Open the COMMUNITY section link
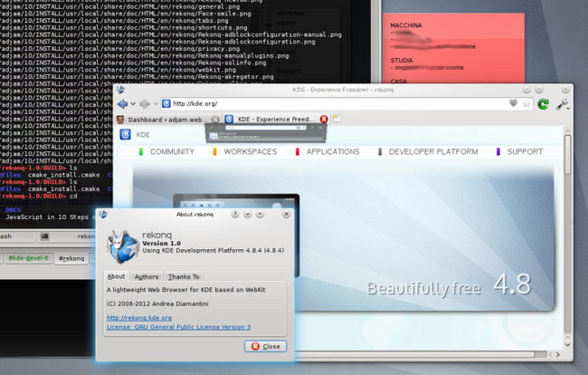Image resolution: width=588 pixels, height=375 pixels. pos(172,151)
